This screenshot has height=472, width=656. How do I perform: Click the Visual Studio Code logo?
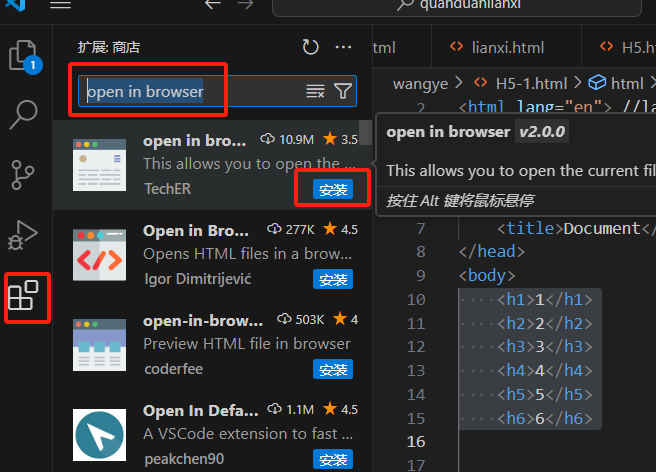[x=15, y=5]
